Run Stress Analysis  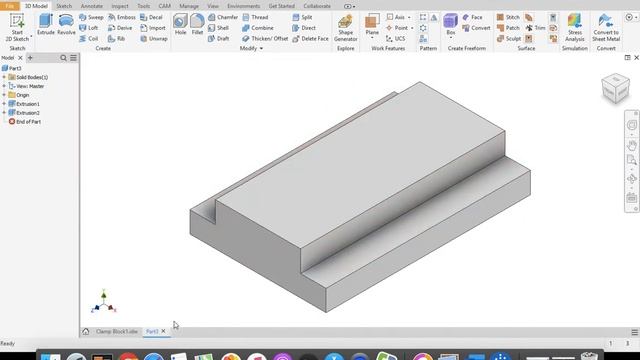tap(575, 27)
